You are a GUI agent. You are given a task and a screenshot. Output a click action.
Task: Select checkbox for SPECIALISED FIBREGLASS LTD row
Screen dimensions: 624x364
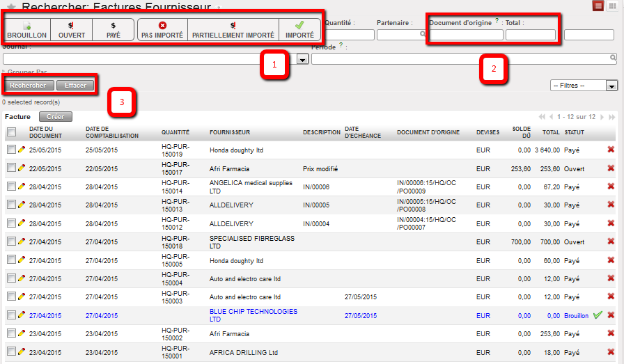tap(11, 242)
